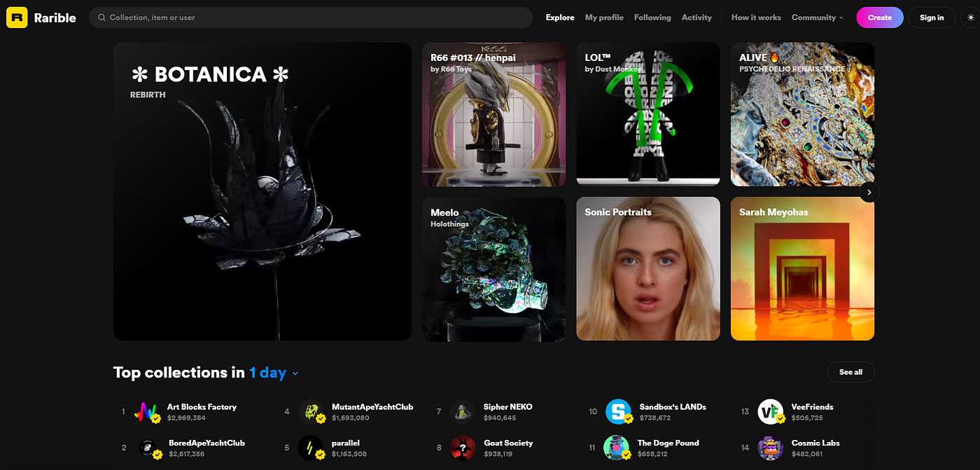Toggle the light/dark theme sun icon
The image size is (980, 470).
tap(970, 18)
